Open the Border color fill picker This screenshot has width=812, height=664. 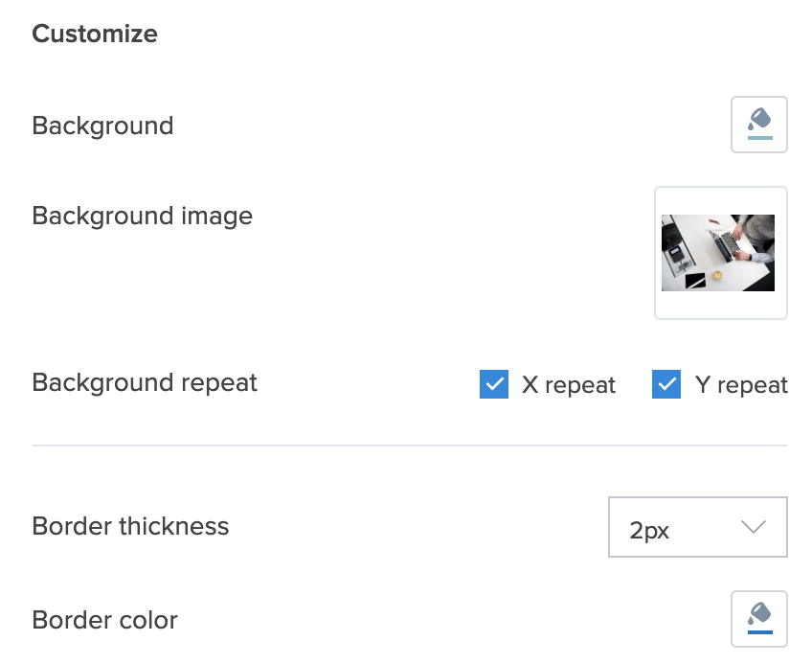coord(758,618)
